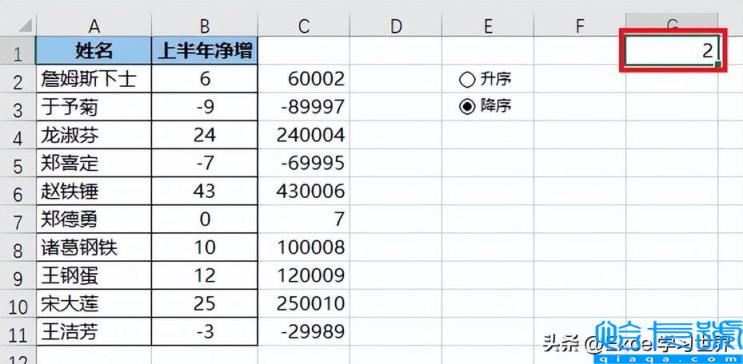The image size is (743, 364).
Task: Click name cell 于予菊
Action: [x=94, y=107]
